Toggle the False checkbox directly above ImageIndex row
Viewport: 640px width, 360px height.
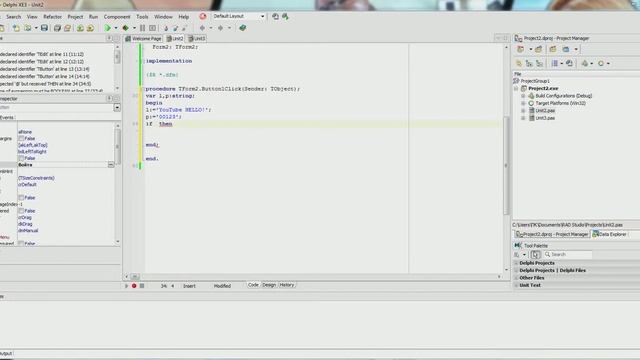pos(21,198)
